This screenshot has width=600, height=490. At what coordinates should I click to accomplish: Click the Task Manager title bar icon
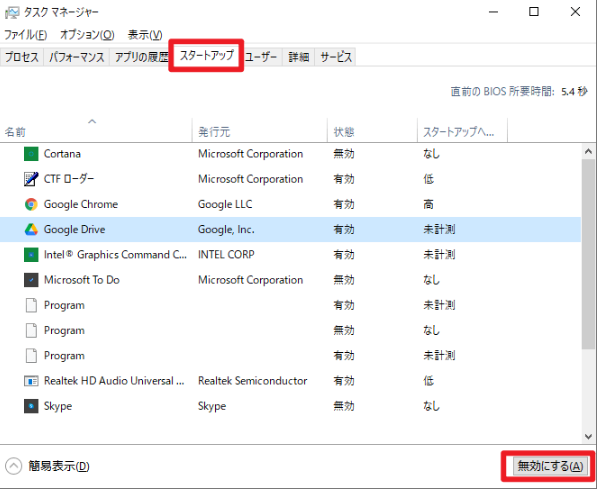click(x=11, y=13)
